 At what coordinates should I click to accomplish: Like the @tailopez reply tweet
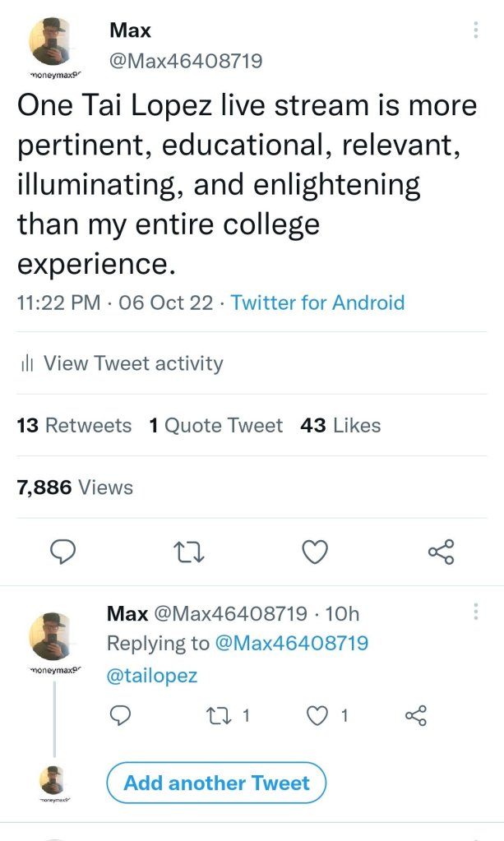(x=317, y=715)
